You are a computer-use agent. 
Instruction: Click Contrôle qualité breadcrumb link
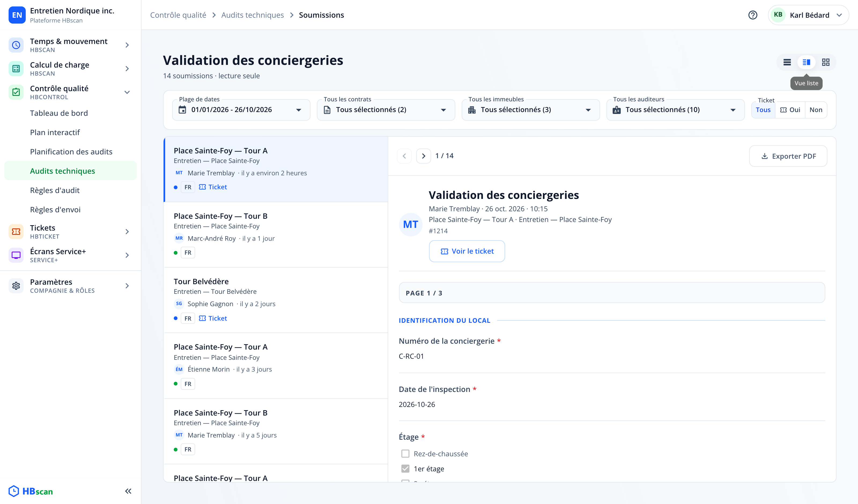(178, 15)
